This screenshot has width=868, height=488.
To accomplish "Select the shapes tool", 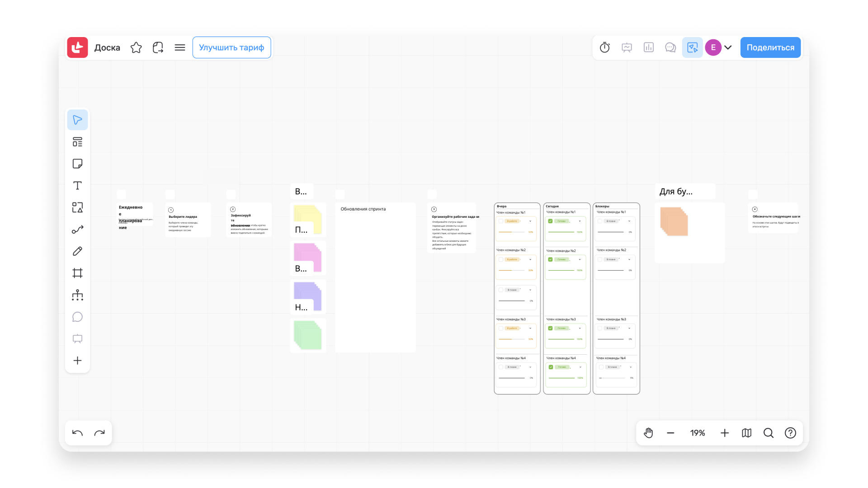I will [78, 207].
